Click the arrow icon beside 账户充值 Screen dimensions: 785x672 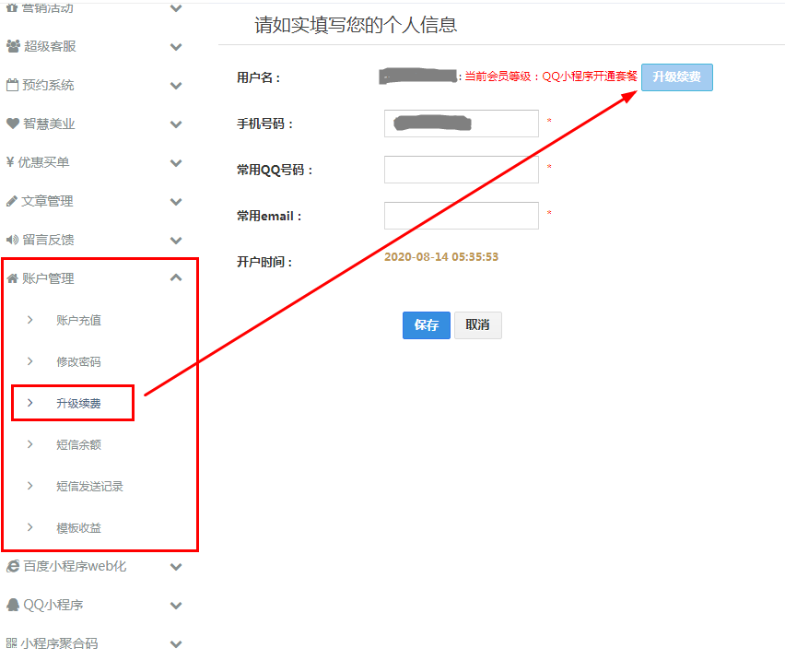point(30,320)
